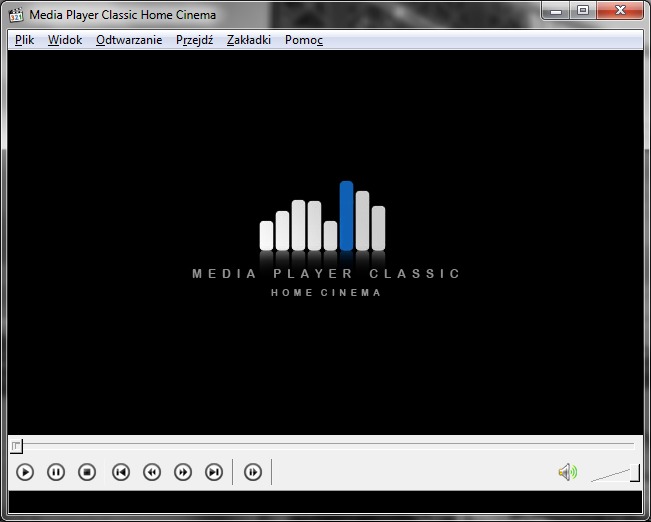Click the Pause playback button
651x522 pixels.
tap(56, 472)
